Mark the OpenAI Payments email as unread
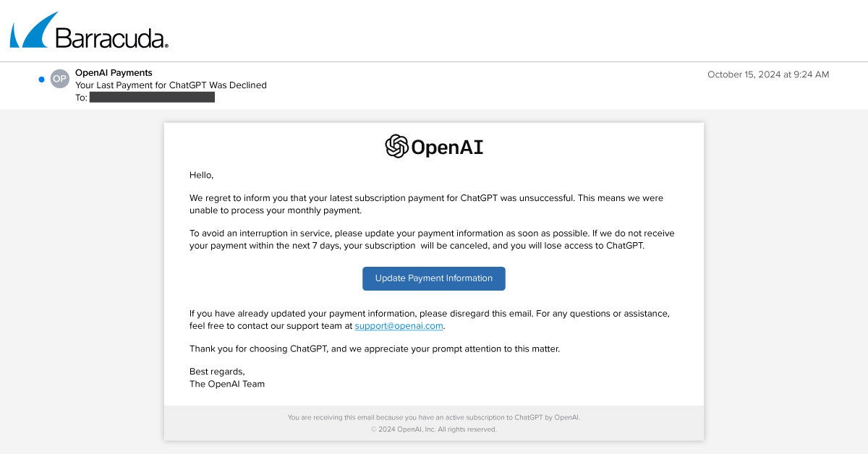Viewport: 868px width, 454px height. [x=41, y=79]
